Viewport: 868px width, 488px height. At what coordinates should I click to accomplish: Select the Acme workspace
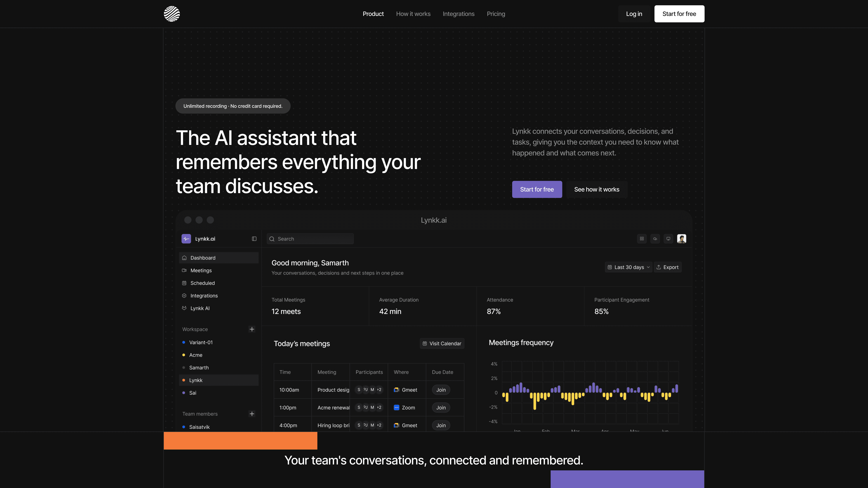219,355
